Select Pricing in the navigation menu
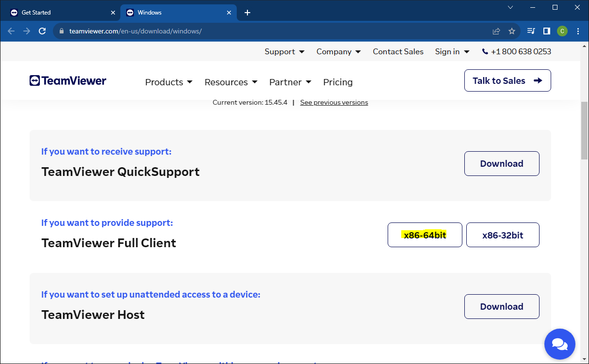Image resolution: width=589 pixels, height=364 pixels. click(338, 82)
